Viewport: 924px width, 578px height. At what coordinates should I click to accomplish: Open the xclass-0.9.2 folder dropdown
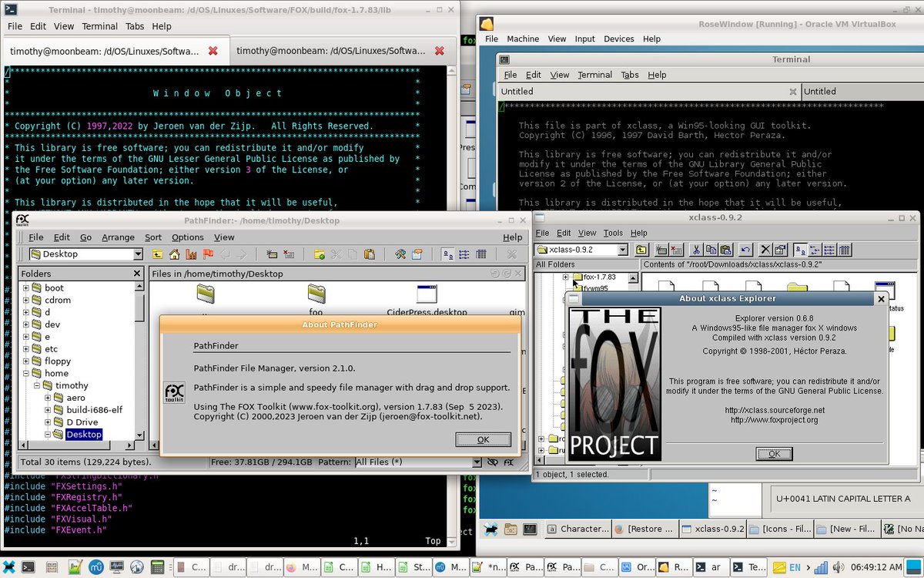[x=622, y=250]
